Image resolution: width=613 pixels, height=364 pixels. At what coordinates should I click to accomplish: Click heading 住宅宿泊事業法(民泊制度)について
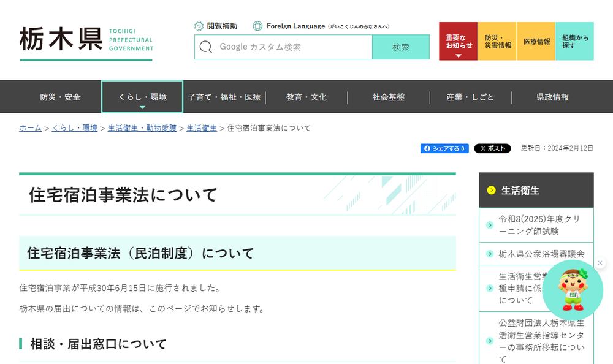[140, 253]
